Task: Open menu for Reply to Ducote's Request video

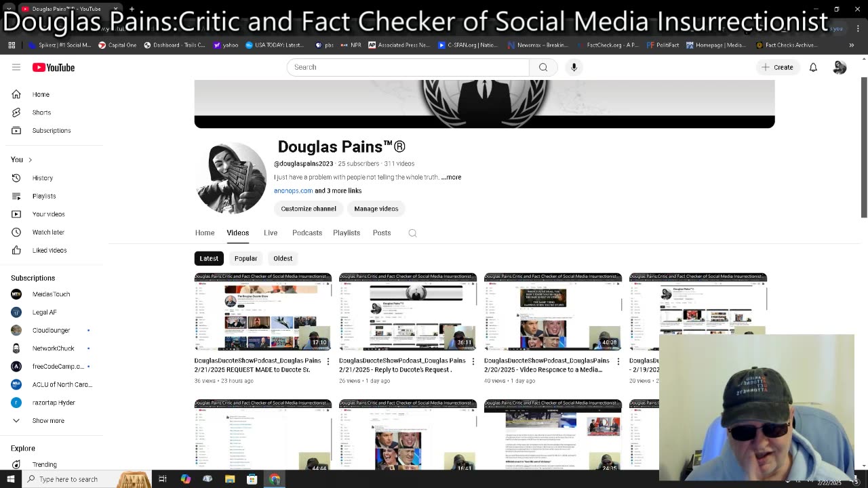Action: (473, 361)
